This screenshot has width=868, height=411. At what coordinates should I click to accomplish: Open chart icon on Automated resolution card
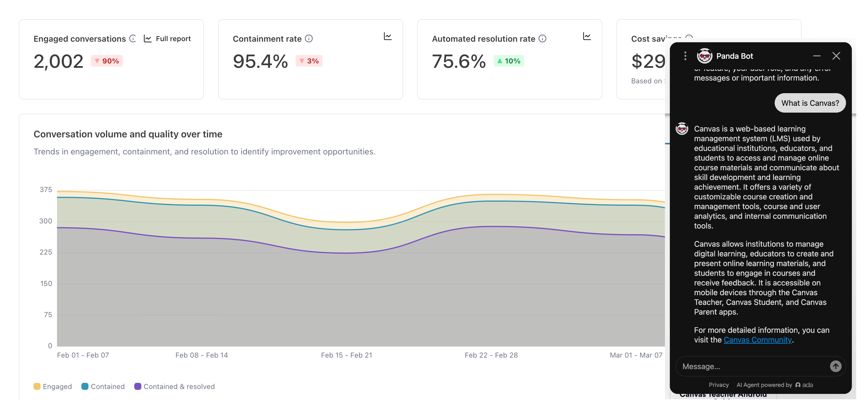coord(587,36)
